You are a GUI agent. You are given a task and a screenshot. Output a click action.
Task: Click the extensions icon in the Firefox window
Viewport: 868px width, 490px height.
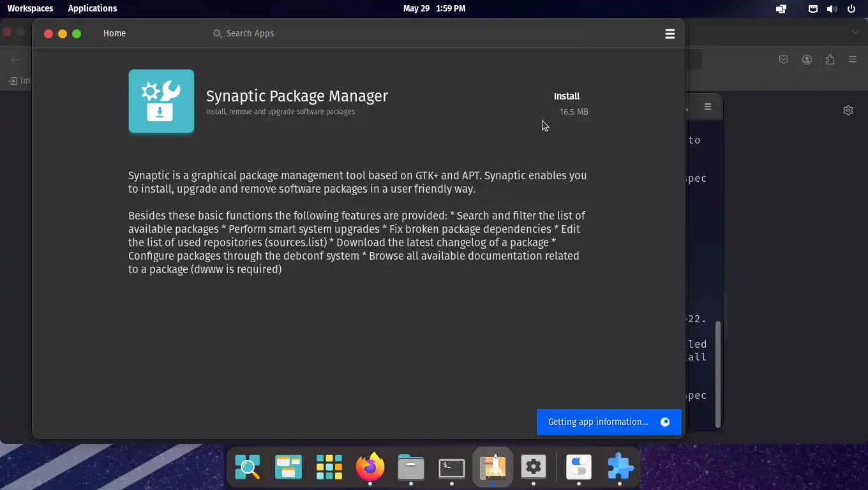[x=830, y=59]
